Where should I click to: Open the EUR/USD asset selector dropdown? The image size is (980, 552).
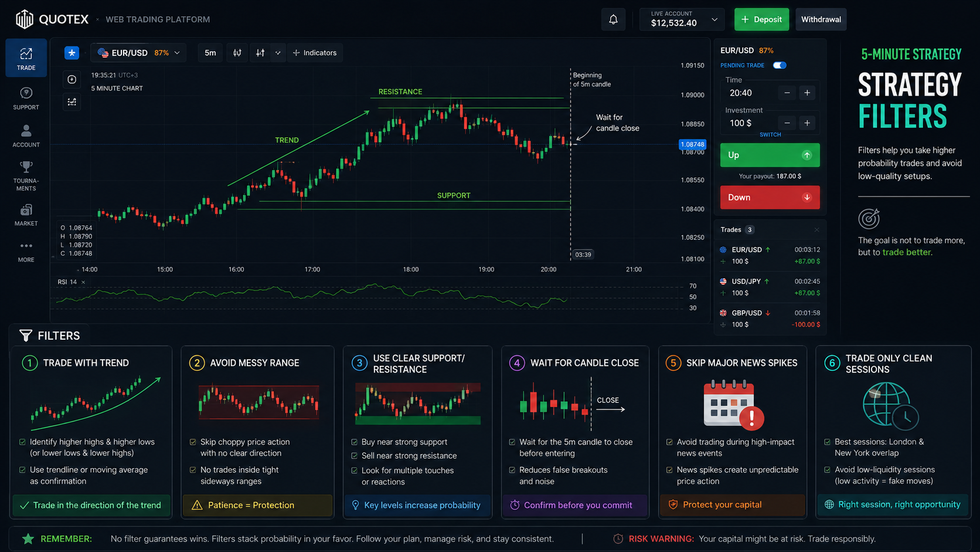138,53
